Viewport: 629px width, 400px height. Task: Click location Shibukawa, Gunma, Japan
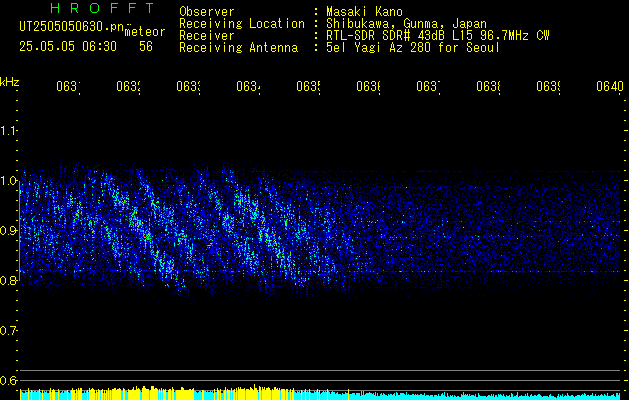pyautogui.click(x=406, y=24)
